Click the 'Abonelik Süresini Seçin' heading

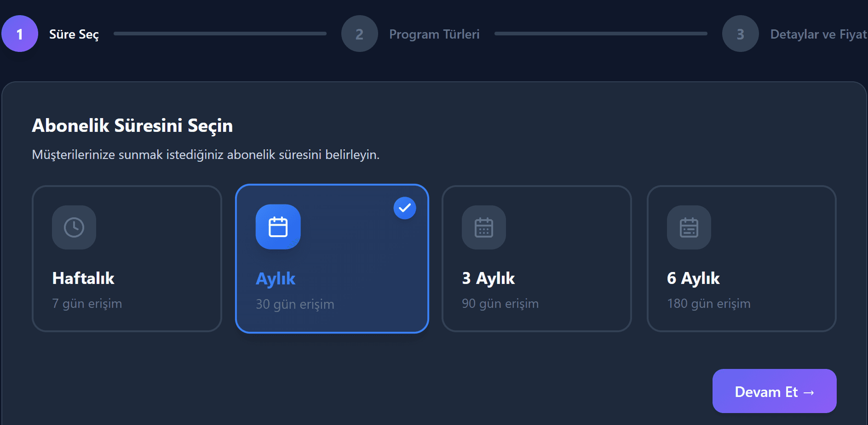[x=132, y=126]
